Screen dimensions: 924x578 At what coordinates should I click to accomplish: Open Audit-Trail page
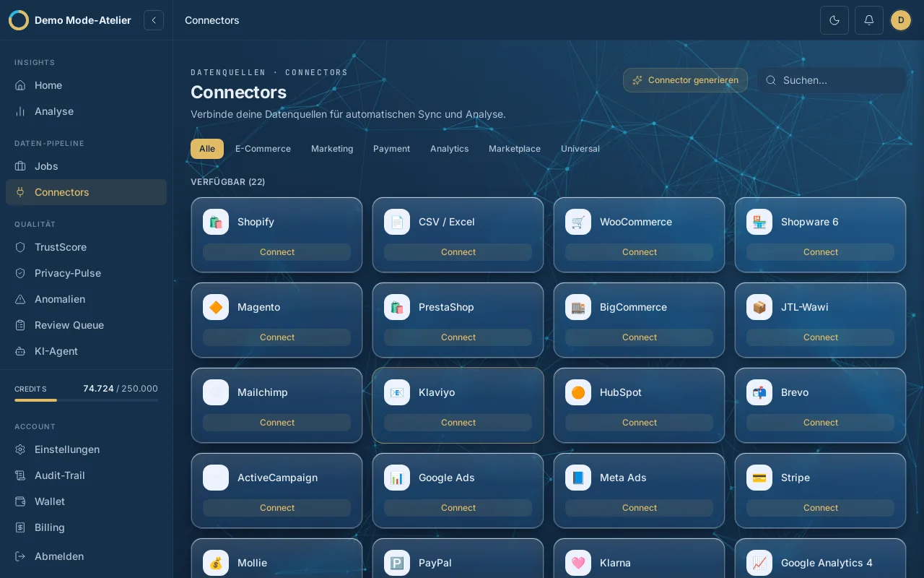[x=86, y=475]
